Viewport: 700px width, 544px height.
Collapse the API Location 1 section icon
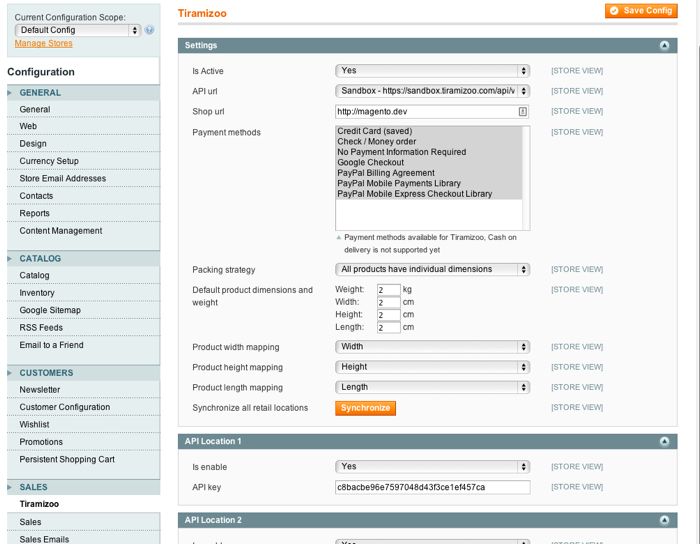tap(664, 441)
